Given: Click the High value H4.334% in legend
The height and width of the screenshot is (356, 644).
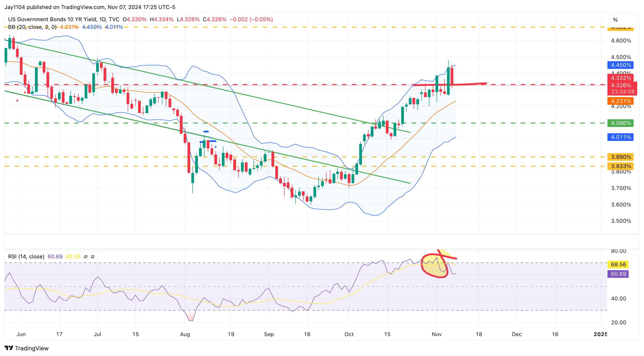Looking at the screenshot, I should coord(162,19).
